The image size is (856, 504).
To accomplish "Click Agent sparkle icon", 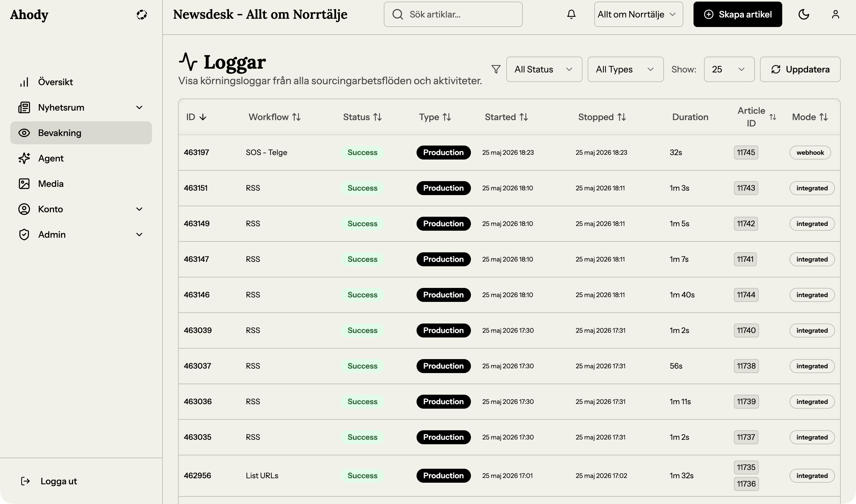I will 24,158.
